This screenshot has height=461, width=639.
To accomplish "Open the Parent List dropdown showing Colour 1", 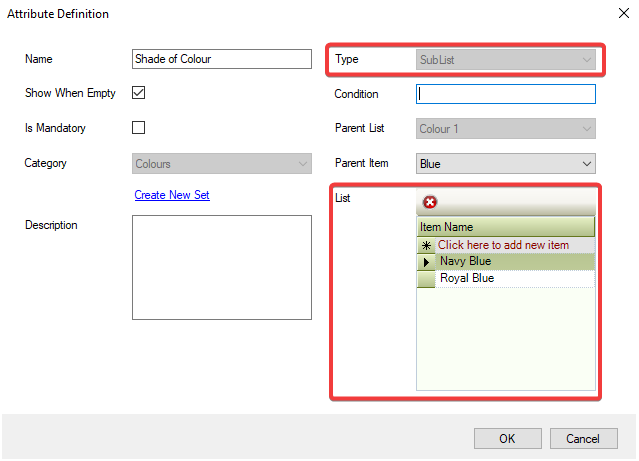I will 505,129.
